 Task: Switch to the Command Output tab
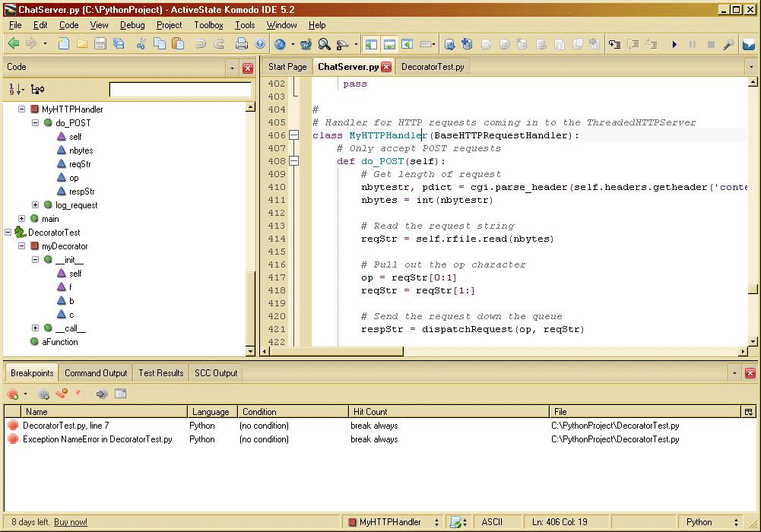(x=96, y=373)
